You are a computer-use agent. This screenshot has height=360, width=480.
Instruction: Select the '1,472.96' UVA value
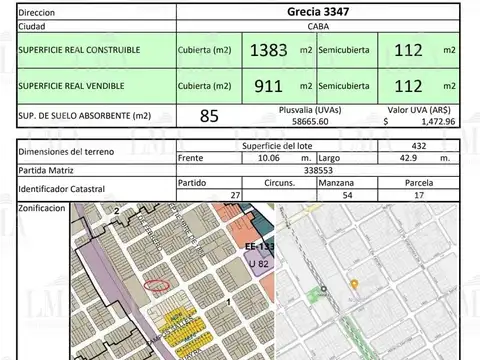tap(438, 121)
